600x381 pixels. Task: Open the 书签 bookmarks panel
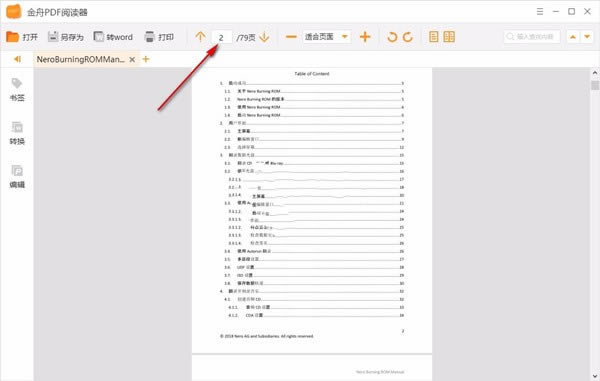pos(17,90)
